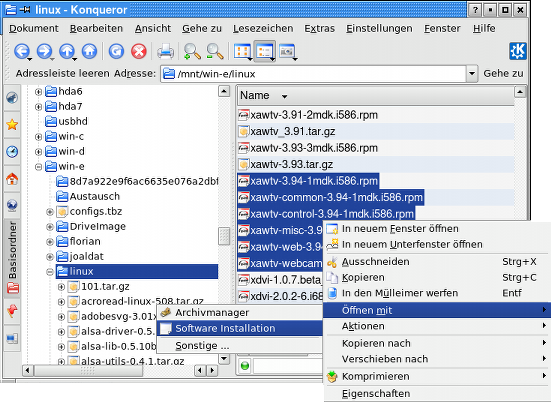551x402 pixels.
Task: Reload the current view
Action: 116,52
